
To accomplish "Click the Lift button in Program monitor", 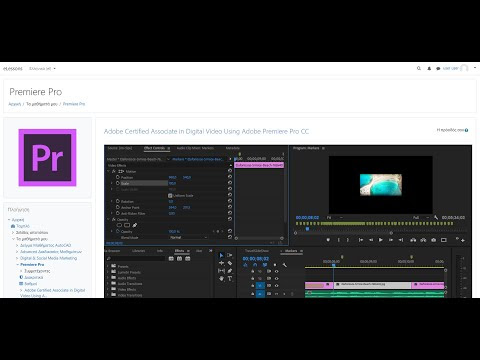I will click(413, 240).
